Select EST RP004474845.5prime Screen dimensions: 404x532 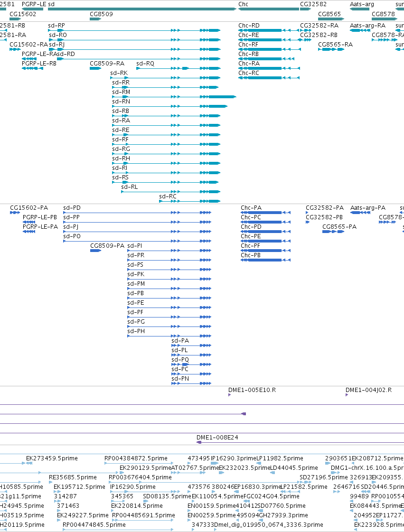(x=118, y=530)
